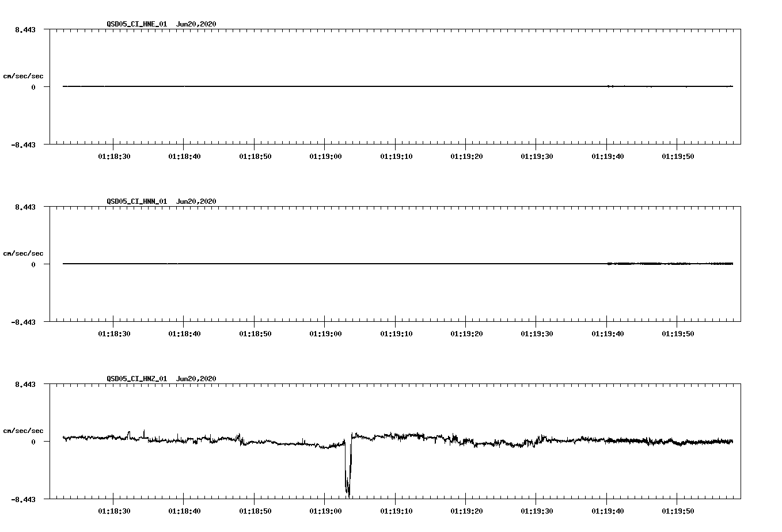Viewport: 782px width, 532px height.
Task: Click cm/sec/sec unit label on HNZ plot
Action: click(24, 431)
